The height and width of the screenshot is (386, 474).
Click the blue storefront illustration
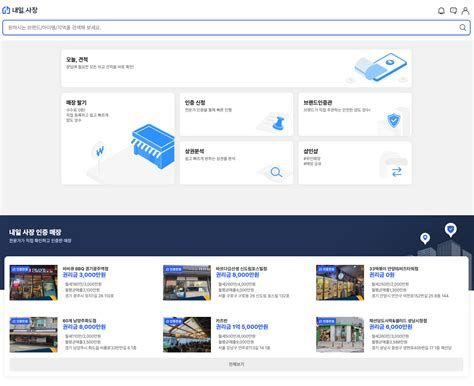click(153, 146)
